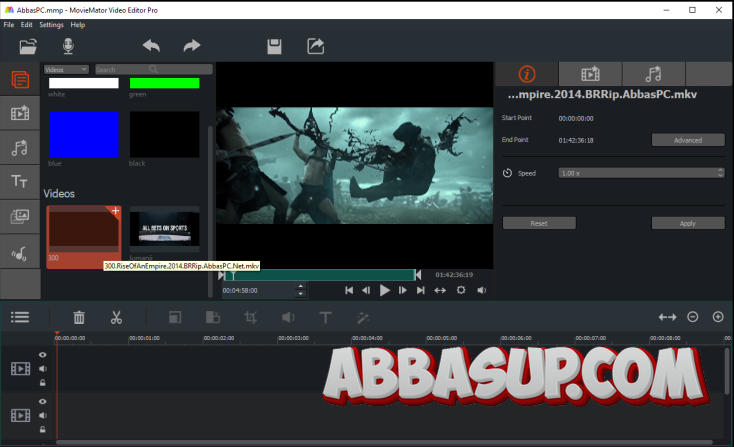Toggle the player fit-width arrows button

point(440,290)
